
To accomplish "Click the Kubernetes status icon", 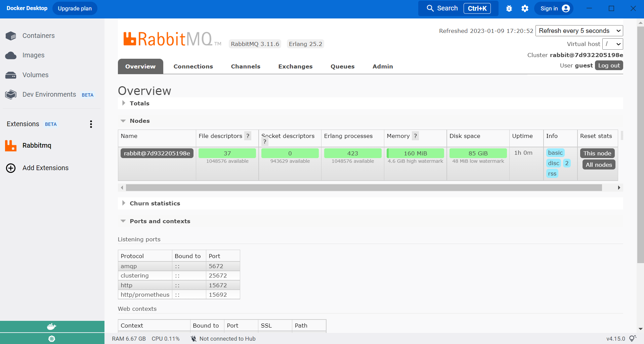I will coord(52,339).
